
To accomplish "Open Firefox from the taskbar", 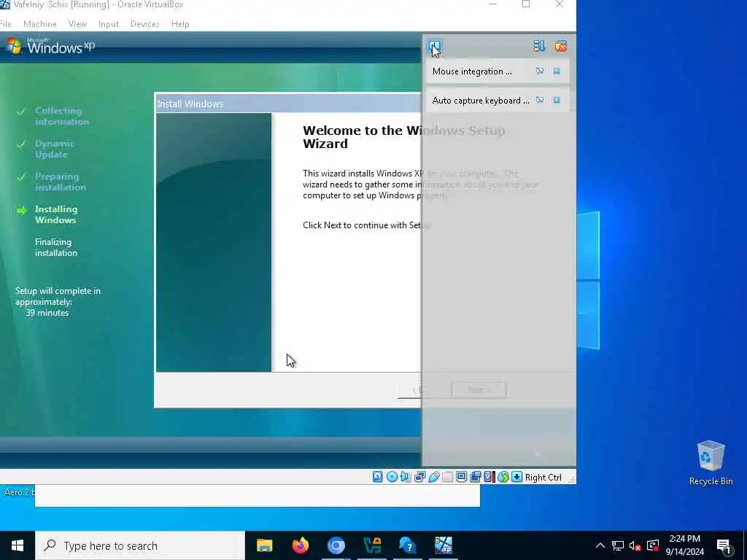I will tap(300, 545).
